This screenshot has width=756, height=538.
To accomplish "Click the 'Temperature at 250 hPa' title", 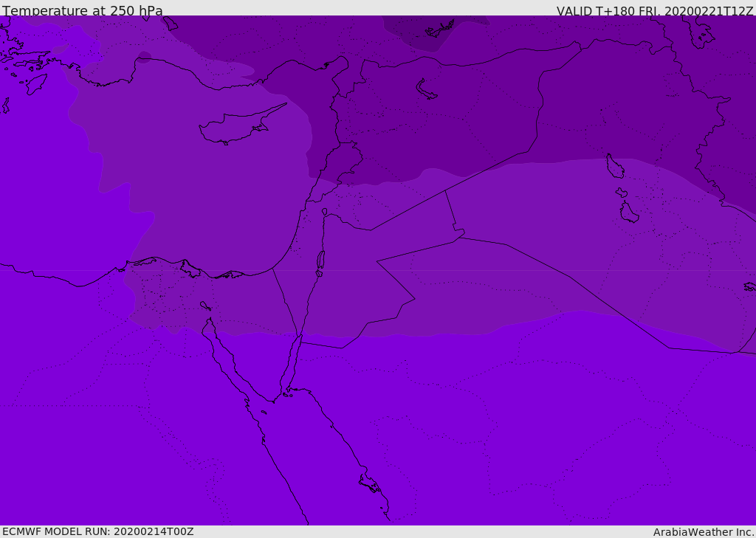I will pyautogui.click(x=83, y=10).
